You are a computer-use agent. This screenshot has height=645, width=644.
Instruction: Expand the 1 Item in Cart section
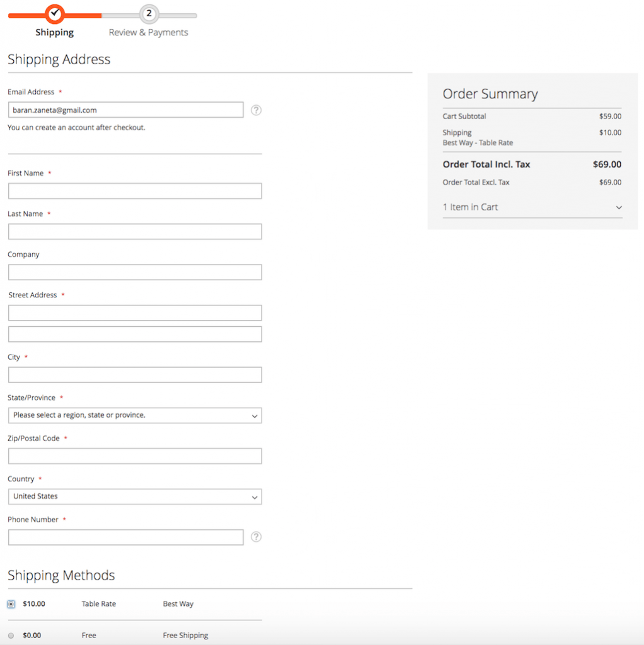tap(532, 207)
